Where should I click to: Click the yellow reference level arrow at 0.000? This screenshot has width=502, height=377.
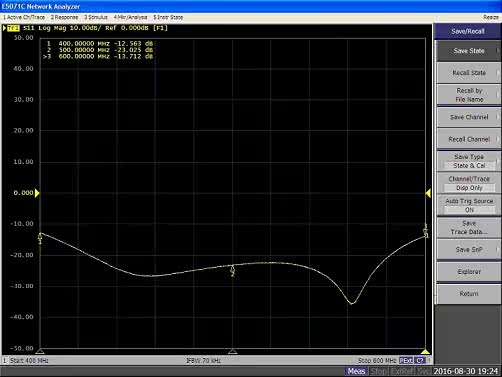[x=37, y=193]
